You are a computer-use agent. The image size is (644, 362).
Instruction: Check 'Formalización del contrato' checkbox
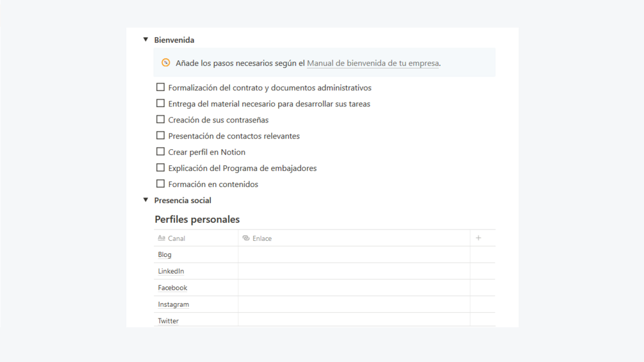click(x=160, y=87)
